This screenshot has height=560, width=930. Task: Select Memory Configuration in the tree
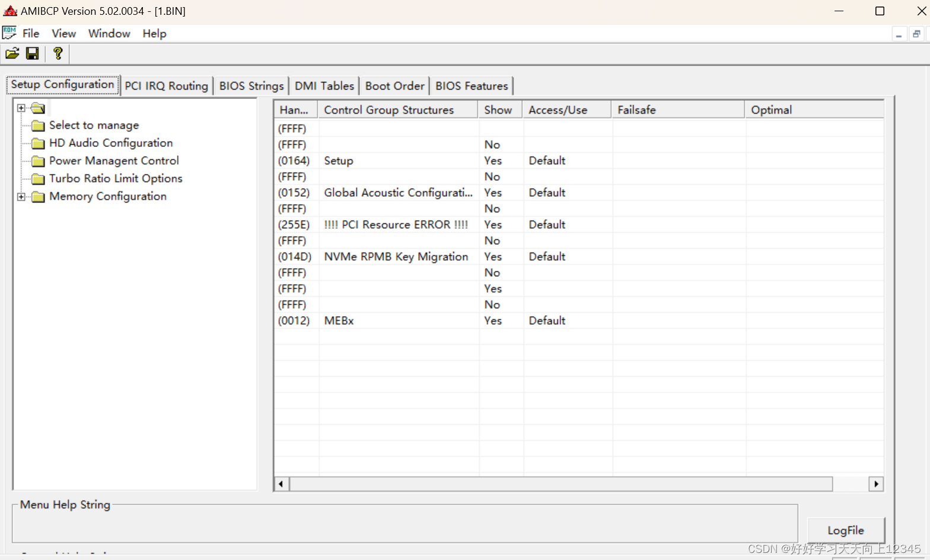(x=108, y=197)
